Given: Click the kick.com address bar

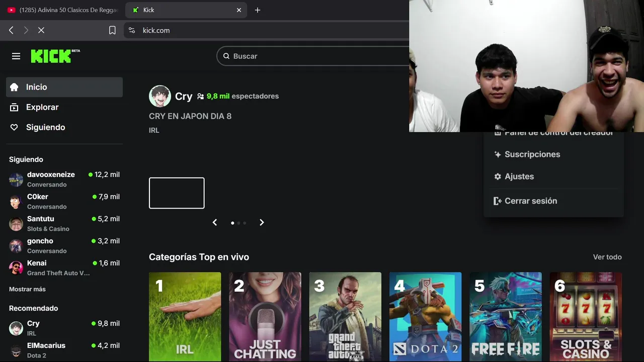Looking at the screenshot, I should 267,30.
